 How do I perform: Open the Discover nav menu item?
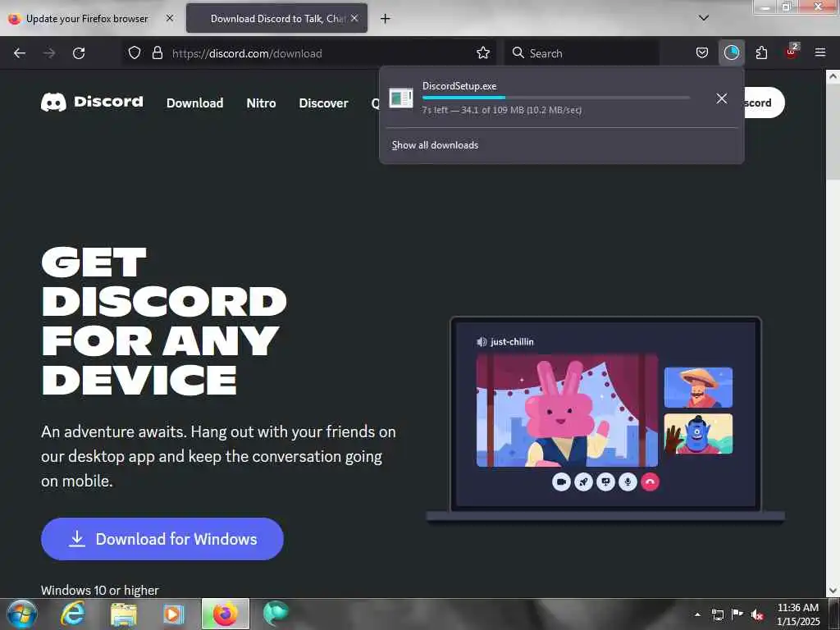pos(323,103)
